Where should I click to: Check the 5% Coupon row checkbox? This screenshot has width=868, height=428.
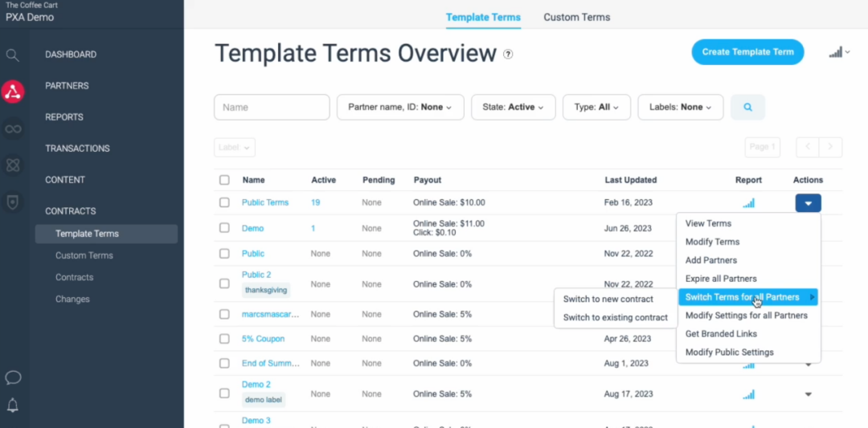[x=224, y=338]
